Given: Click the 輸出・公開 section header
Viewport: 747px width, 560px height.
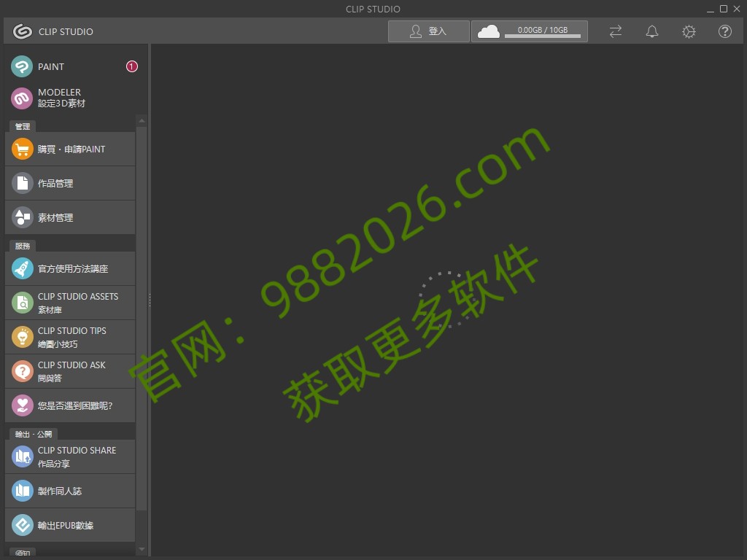Looking at the screenshot, I should (x=34, y=435).
